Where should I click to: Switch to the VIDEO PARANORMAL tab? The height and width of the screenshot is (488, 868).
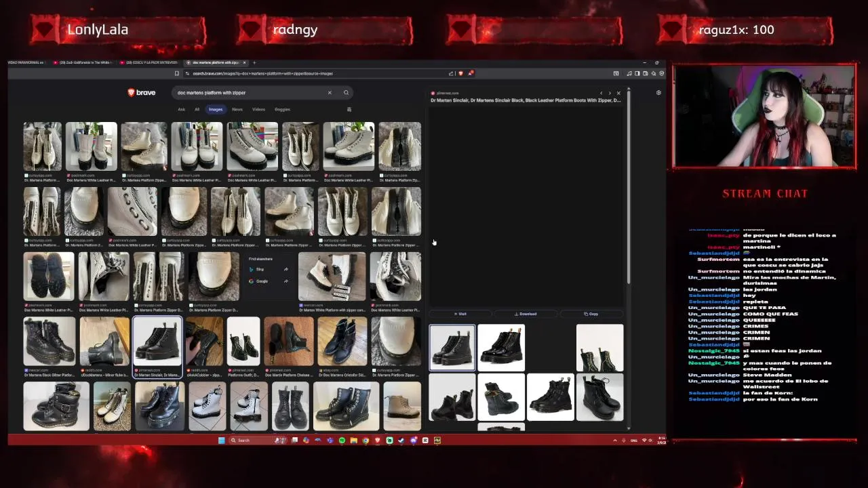click(27, 62)
